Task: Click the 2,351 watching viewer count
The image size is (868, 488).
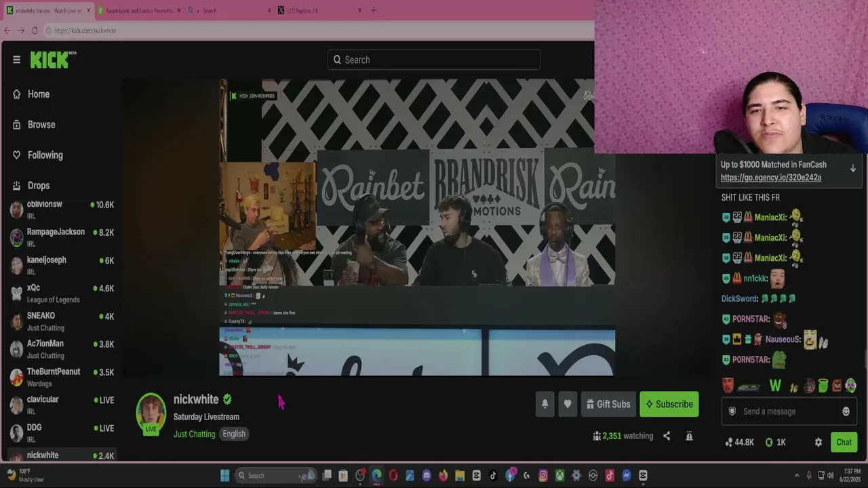Action: click(623, 436)
